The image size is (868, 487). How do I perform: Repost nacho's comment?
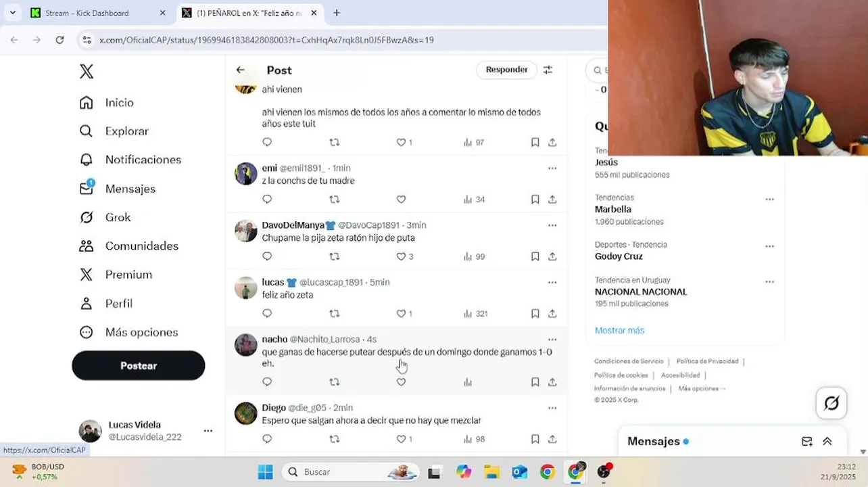pos(334,382)
